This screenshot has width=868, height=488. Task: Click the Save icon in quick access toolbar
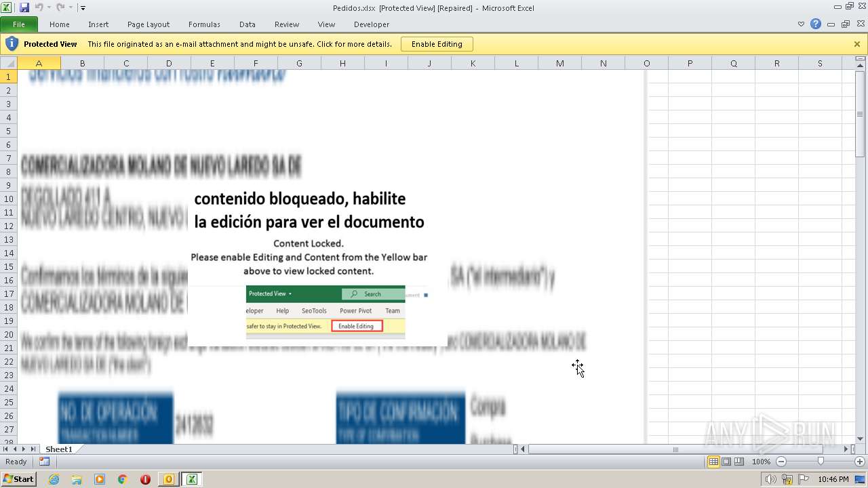point(24,7)
